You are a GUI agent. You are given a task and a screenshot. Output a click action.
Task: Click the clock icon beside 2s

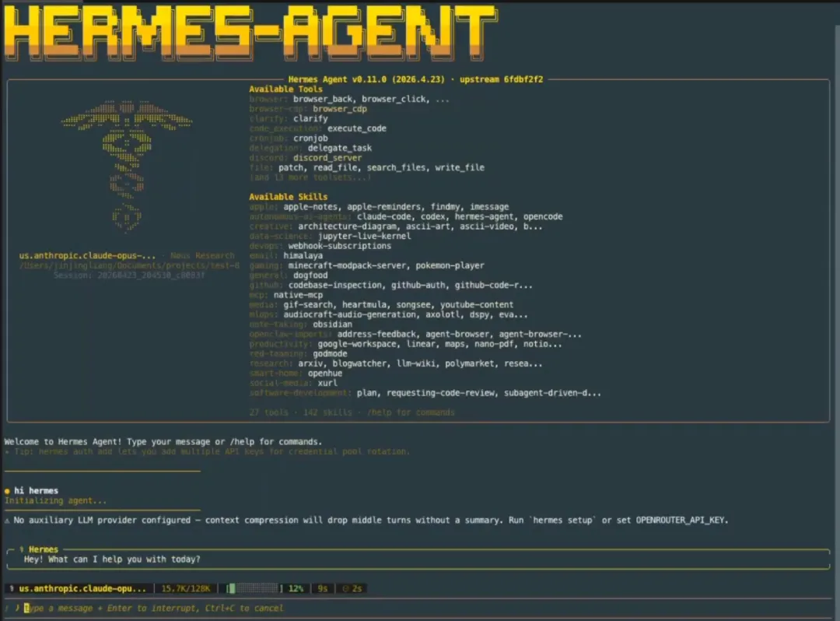[345, 588]
